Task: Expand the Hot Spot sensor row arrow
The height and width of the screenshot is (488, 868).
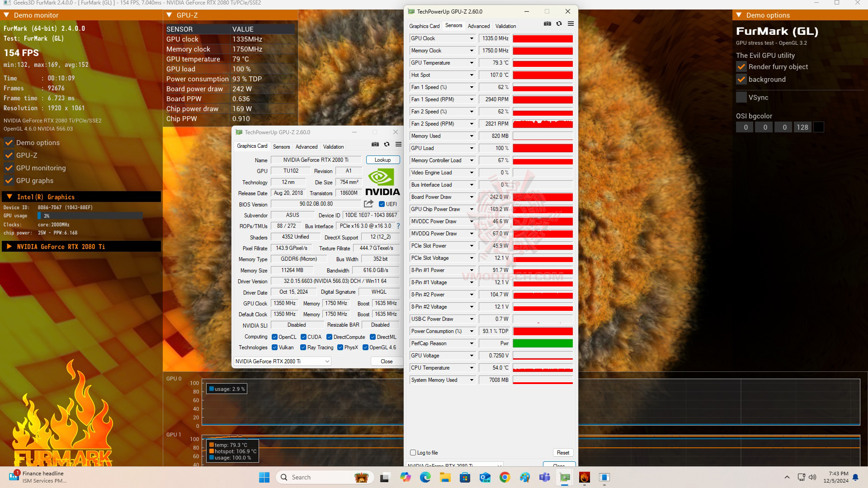Action: 471,75
